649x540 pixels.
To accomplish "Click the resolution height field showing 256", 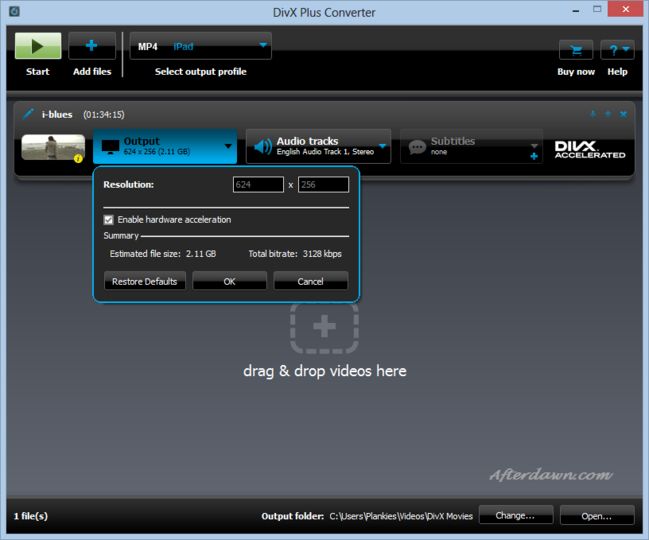I will pyautogui.click(x=323, y=185).
